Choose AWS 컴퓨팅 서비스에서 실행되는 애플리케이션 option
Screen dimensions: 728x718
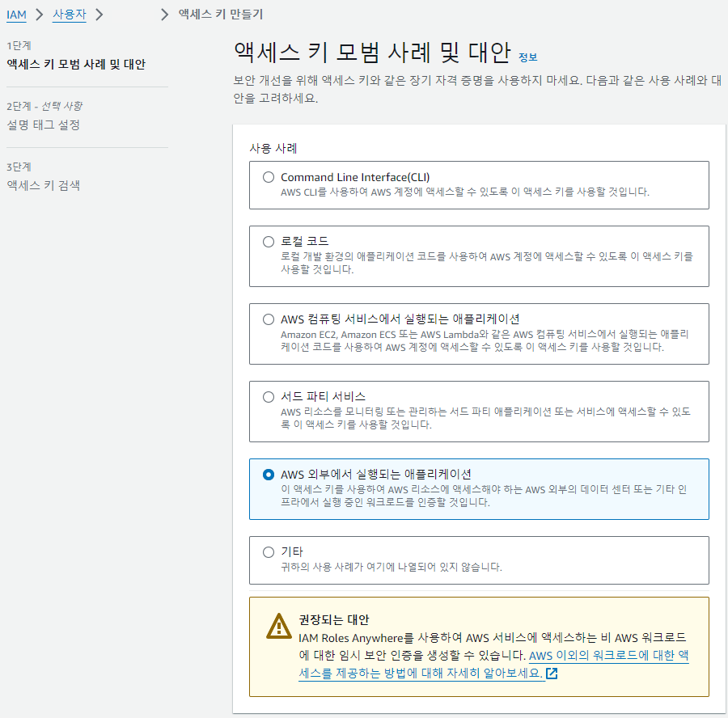269,319
